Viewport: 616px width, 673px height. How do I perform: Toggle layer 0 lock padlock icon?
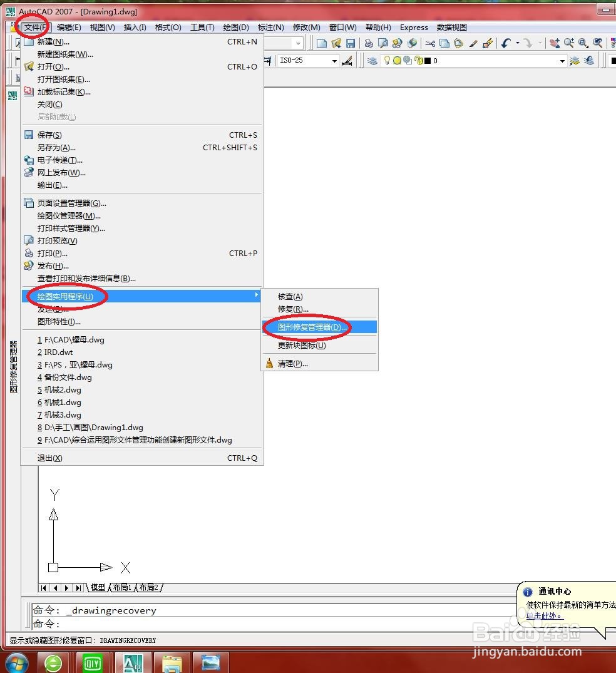(419, 61)
